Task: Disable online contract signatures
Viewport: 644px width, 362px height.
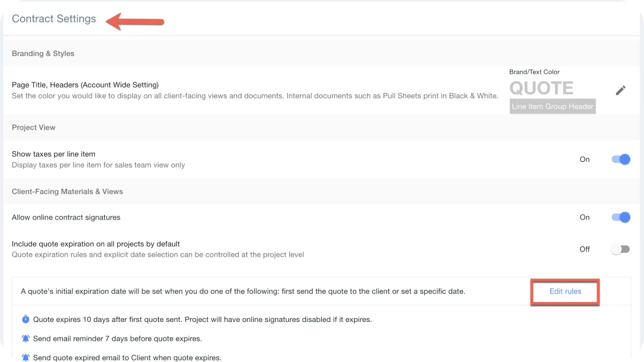Action: [x=620, y=217]
